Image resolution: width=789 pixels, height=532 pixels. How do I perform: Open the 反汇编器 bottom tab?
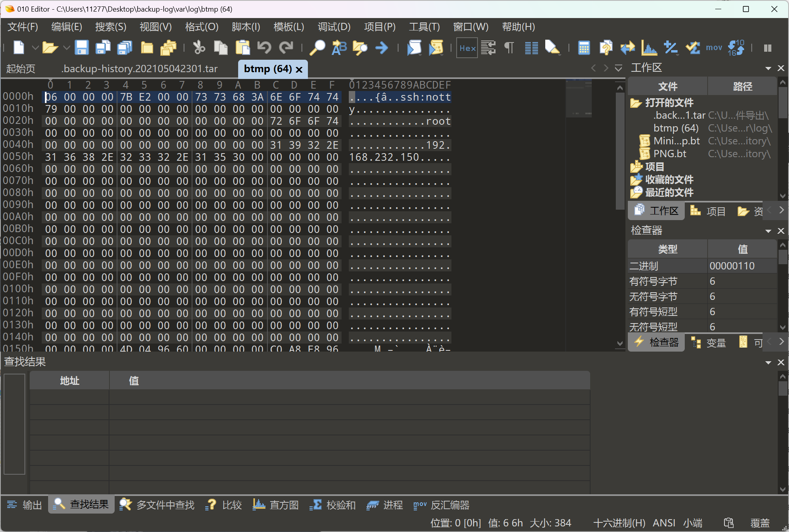(441, 505)
